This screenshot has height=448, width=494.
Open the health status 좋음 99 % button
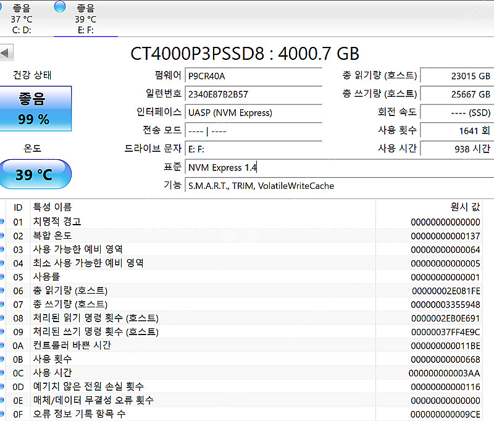coord(35,109)
